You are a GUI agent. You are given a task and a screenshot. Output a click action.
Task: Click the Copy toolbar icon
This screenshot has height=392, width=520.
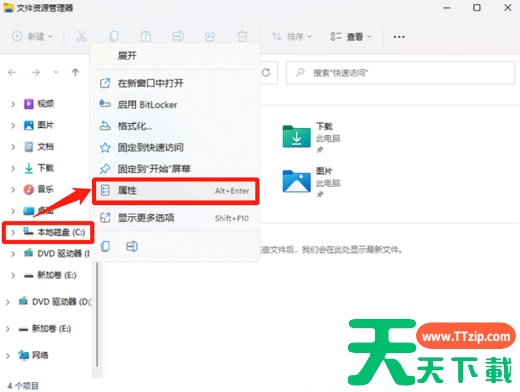[x=114, y=36]
